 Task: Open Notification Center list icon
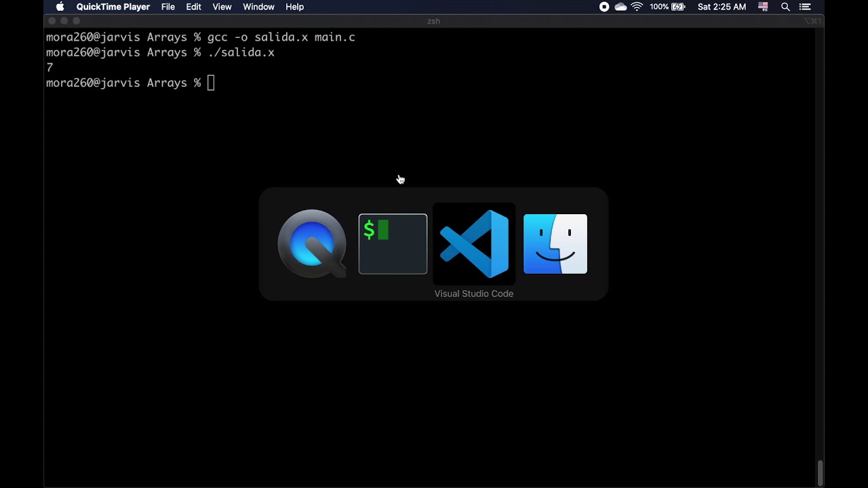tap(805, 7)
